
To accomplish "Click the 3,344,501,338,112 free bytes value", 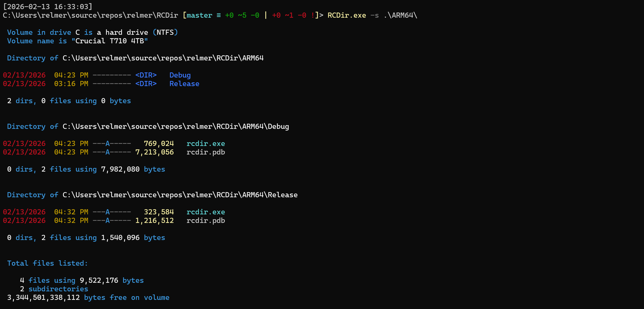I will tap(43, 298).
